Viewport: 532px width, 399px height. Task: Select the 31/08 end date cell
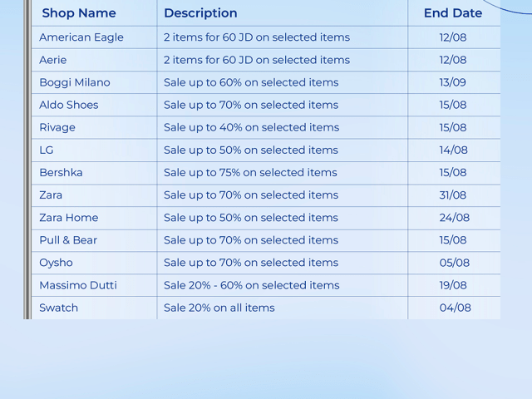pyautogui.click(x=453, y=195)
